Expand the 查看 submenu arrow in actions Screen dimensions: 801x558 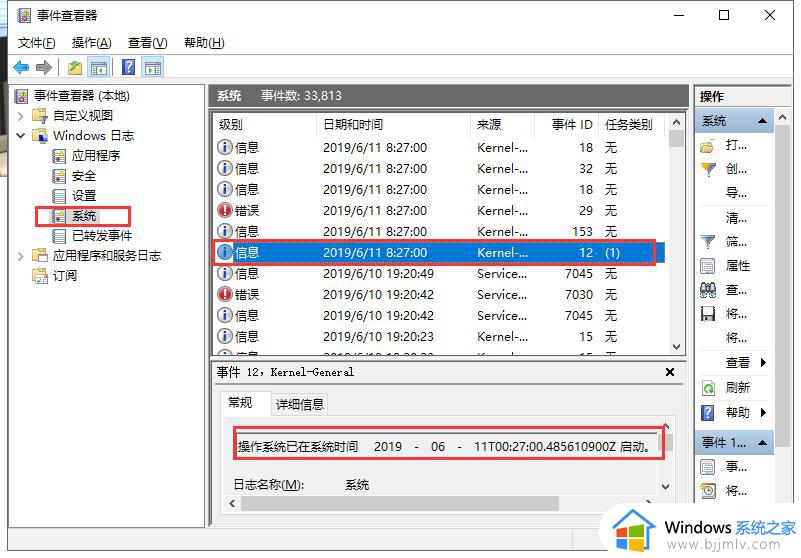pyautogui.click(x=763, y=363)
